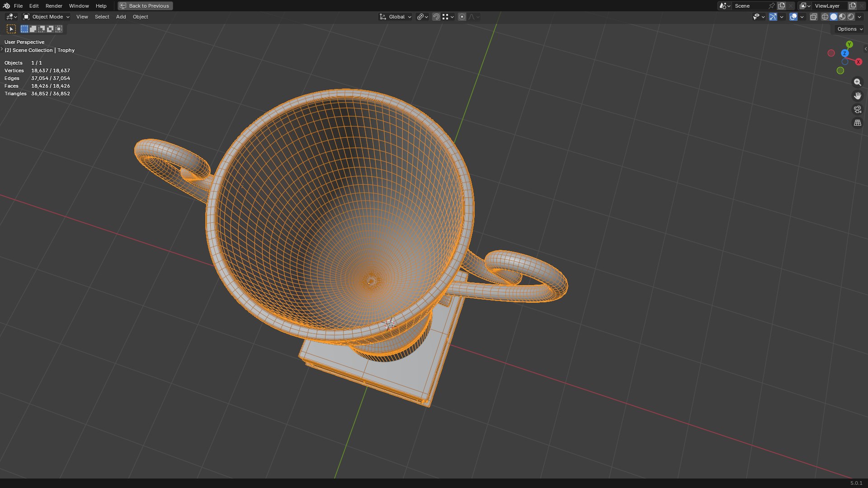Expand the overlays settings arrow
The height and width of the screenshot is (488, 868).
coord(802,17)
